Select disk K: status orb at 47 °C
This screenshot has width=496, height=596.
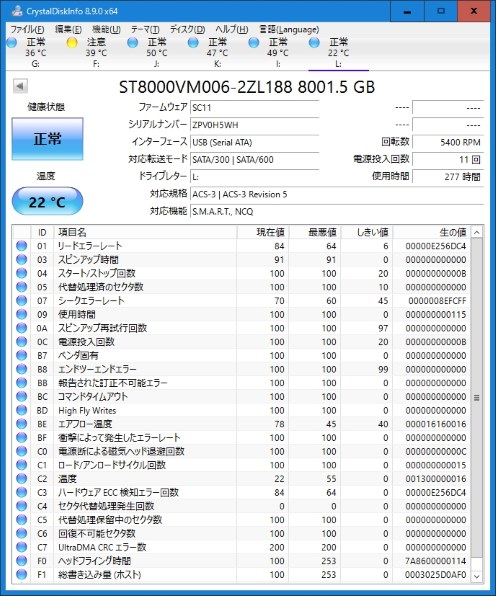point(193,43)
